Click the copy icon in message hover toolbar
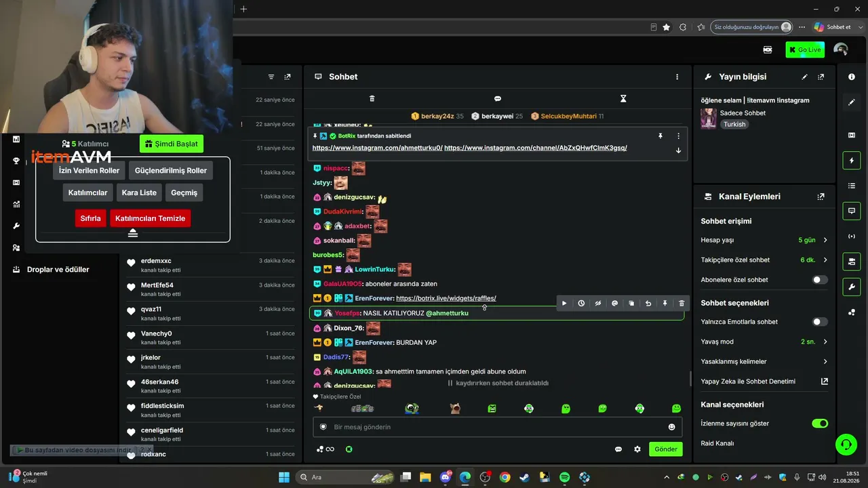This screenshot has width=868, height=488. pyautogui.click(x=631, y=304)
